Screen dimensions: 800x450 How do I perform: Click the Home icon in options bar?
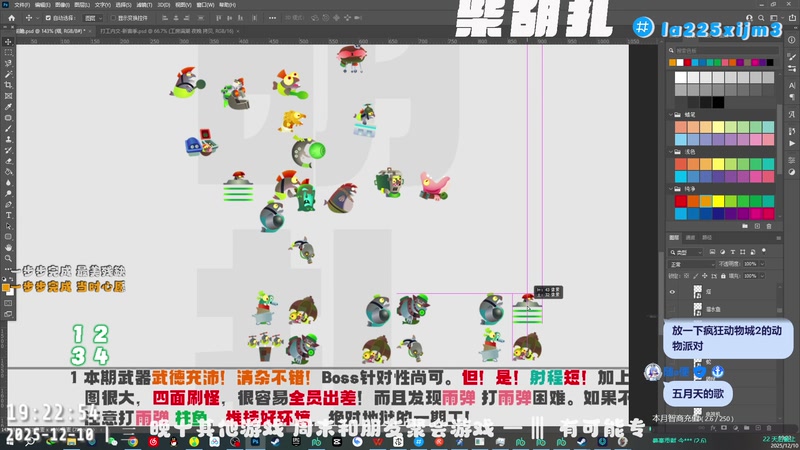point(11,18)
